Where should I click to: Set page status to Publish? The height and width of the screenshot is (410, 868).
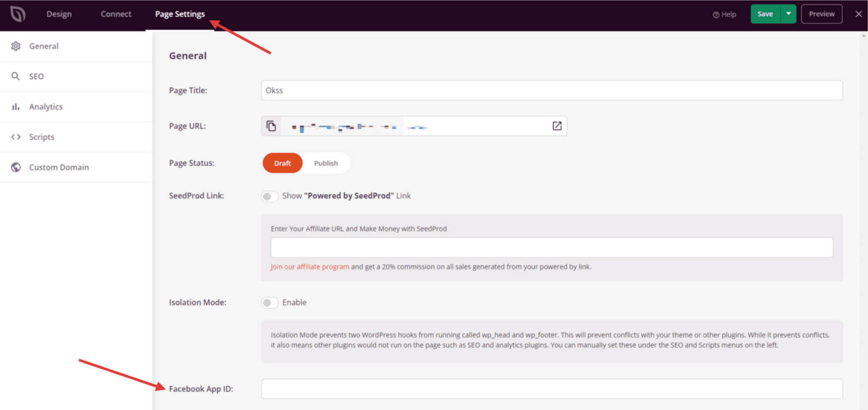(x=326, y=163)
